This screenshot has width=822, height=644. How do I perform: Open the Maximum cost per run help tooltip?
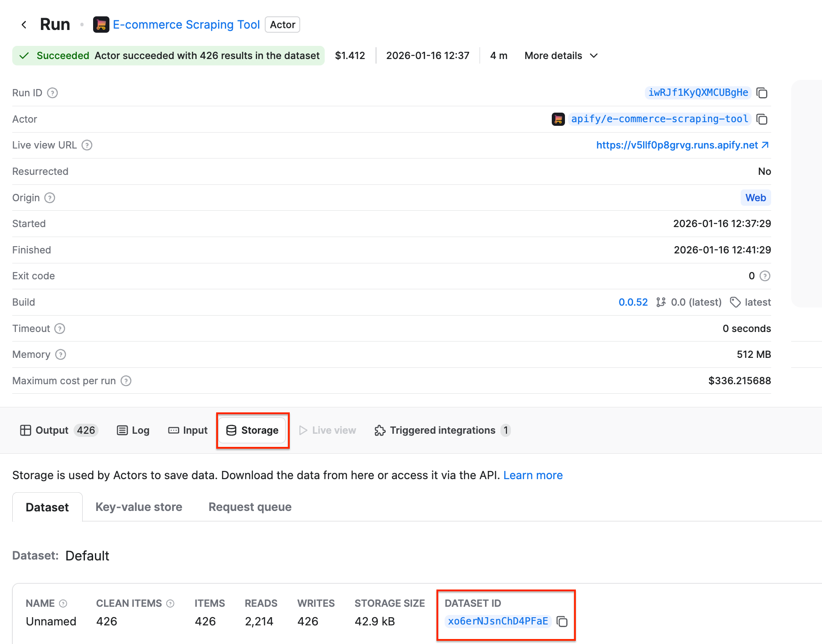(126, 381)
